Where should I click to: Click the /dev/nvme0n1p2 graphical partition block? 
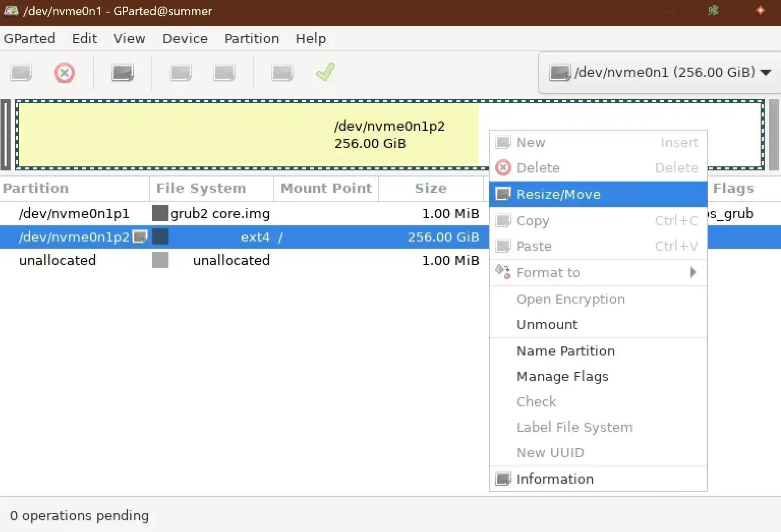pyautogui.click(x=389, y=135)
